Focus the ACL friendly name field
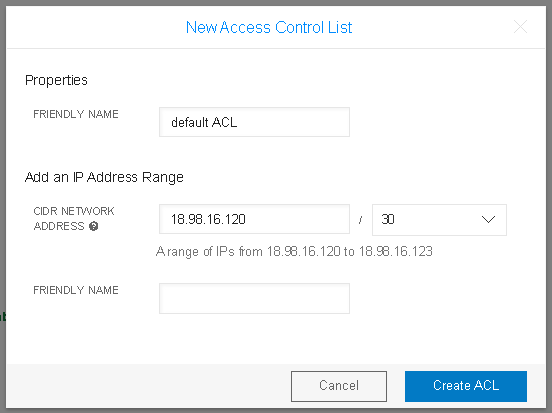Viewport: 552px width, 413px height. pyautogui.click(x=254, y=122)
